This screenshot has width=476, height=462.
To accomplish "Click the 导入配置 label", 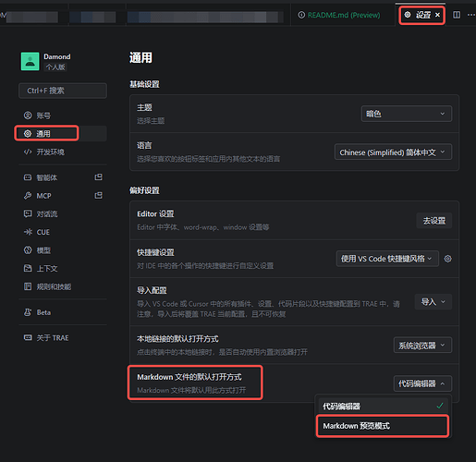I will (152, 290).
